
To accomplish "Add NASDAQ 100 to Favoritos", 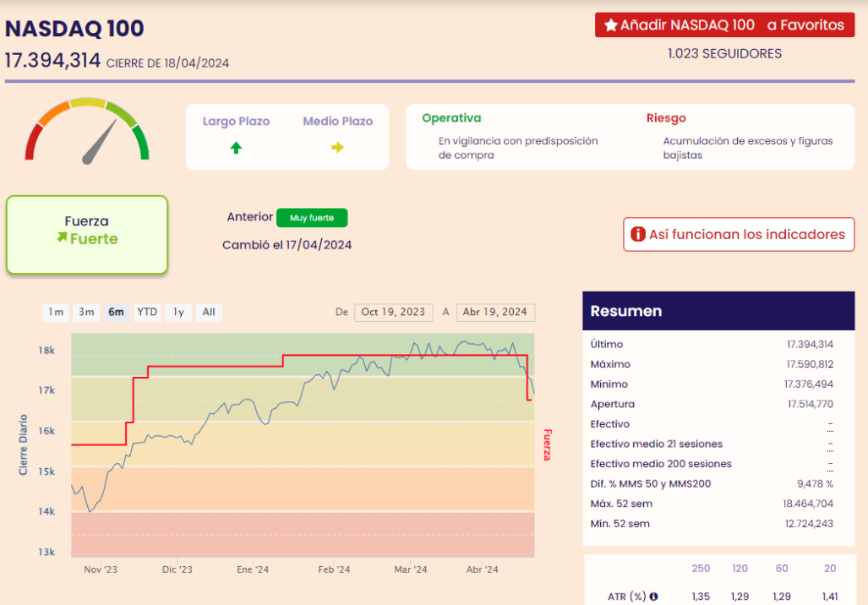I will [724, 25].
